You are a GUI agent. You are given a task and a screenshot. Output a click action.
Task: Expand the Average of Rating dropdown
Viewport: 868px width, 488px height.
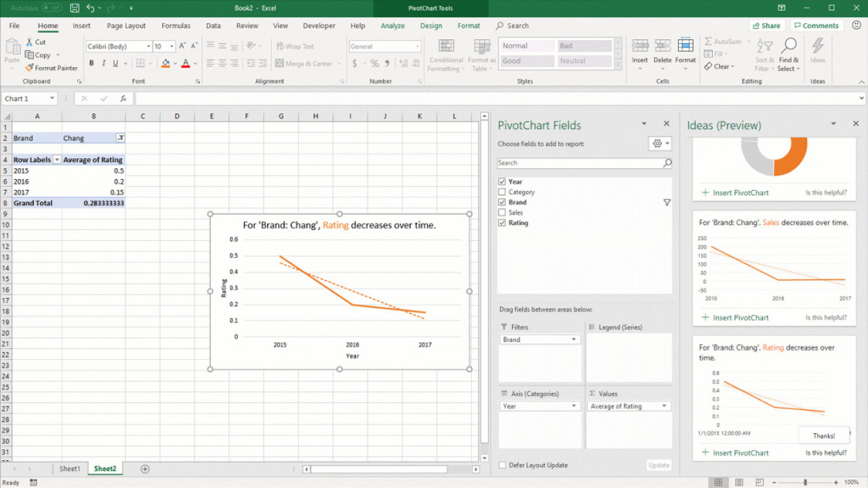(x=663, y=406)
